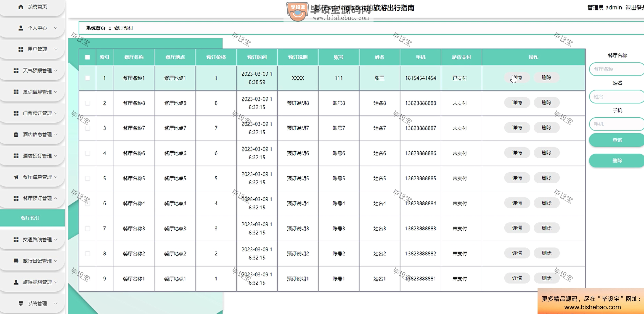Click the 预订说明4 cell
Viewport: 644px width, 314px height.
[298, 203]
